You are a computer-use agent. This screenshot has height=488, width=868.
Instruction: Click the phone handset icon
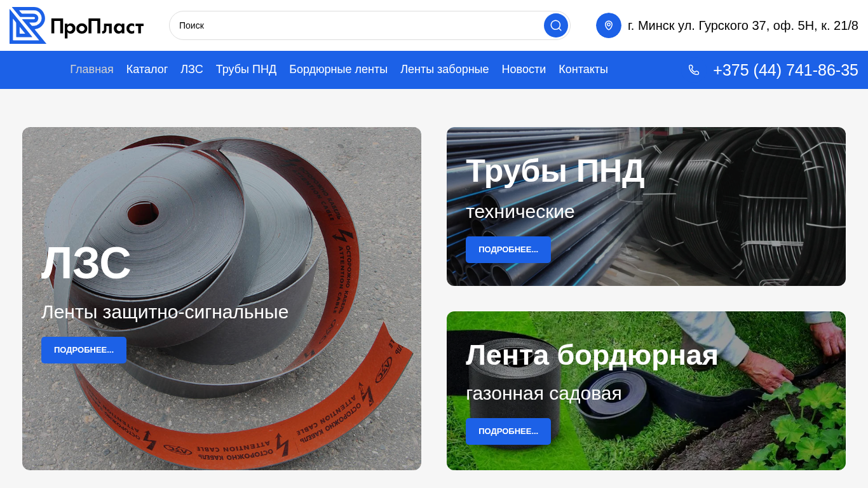click(694, 70)
